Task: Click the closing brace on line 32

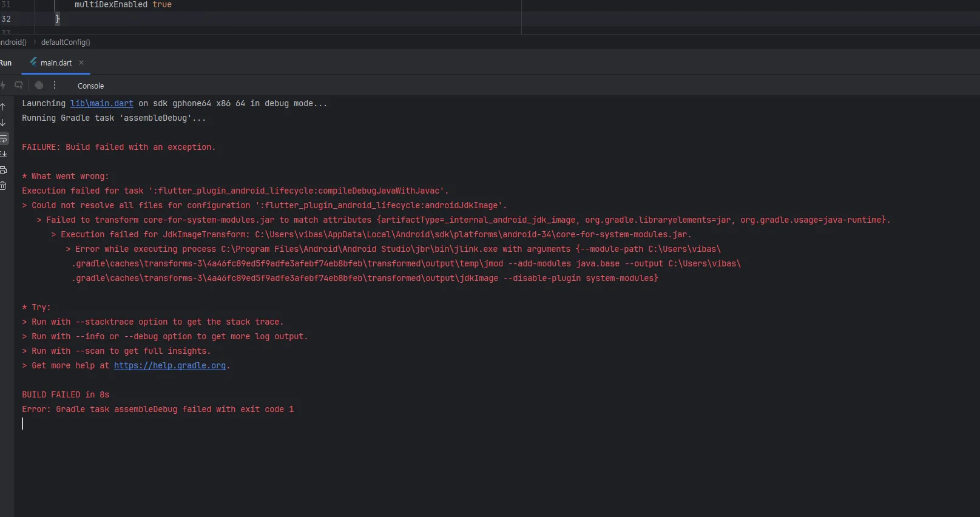Action: point(58,19)
